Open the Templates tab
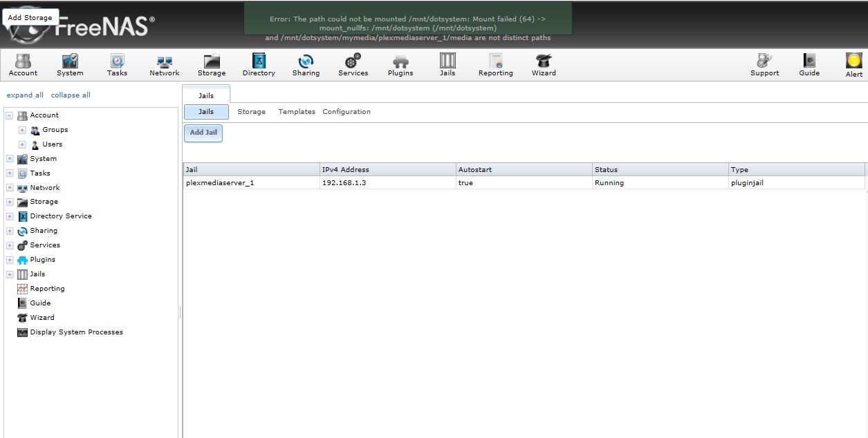The image size is (868, 438). pos(296,112)
